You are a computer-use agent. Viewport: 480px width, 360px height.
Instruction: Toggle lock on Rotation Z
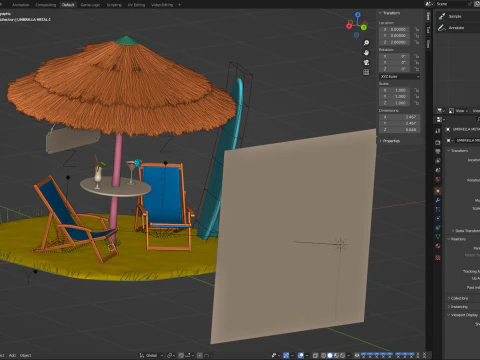[x=416, y=69]
